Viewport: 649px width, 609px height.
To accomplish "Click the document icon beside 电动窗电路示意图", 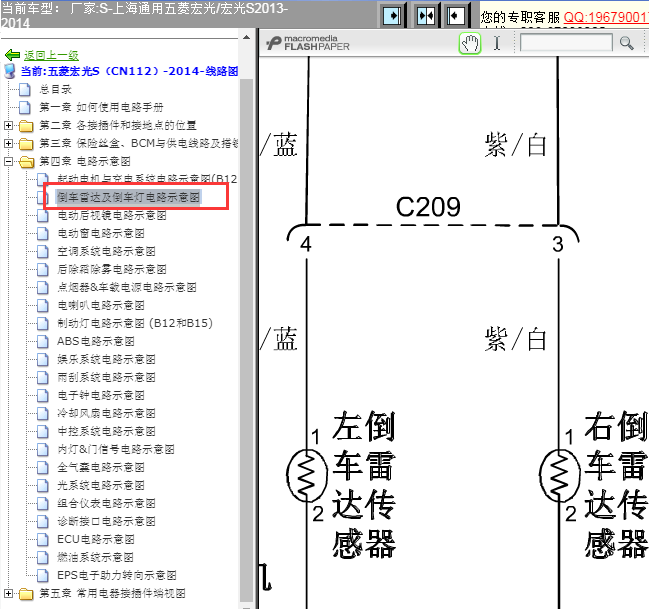I will point(43,233).
